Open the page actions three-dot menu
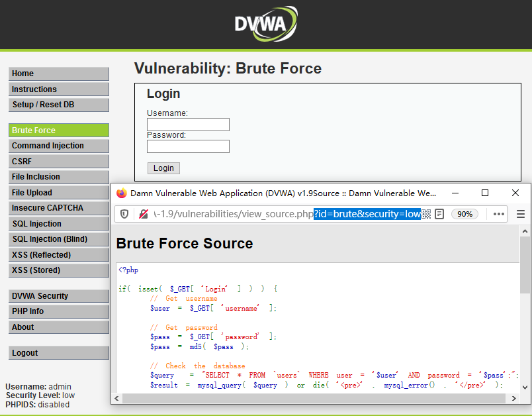 (498, 214)
